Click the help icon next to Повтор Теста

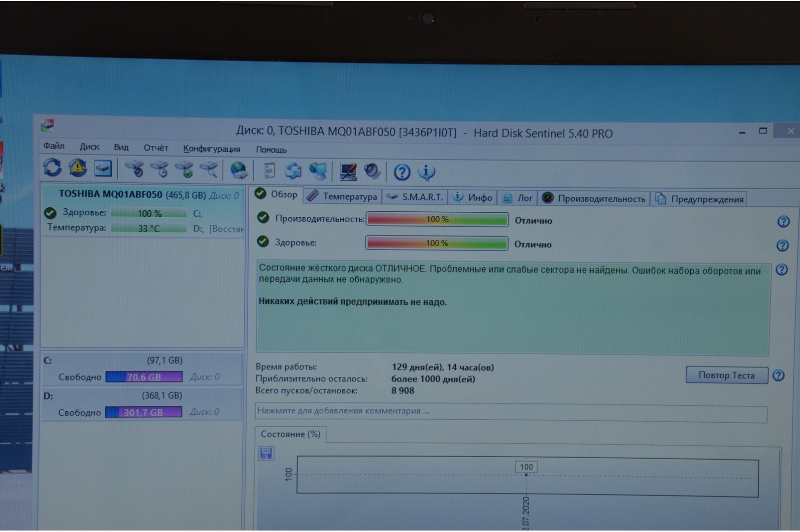(778, 375)
